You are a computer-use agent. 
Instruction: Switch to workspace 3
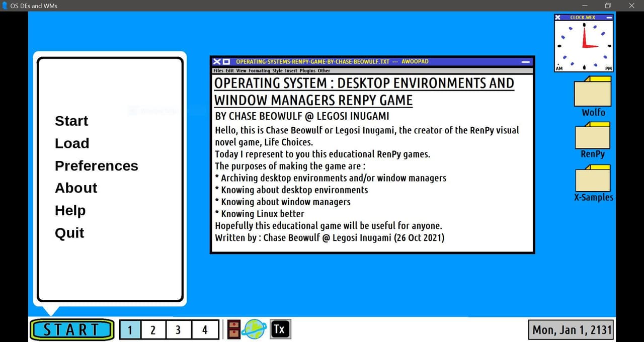click(178, 330)
